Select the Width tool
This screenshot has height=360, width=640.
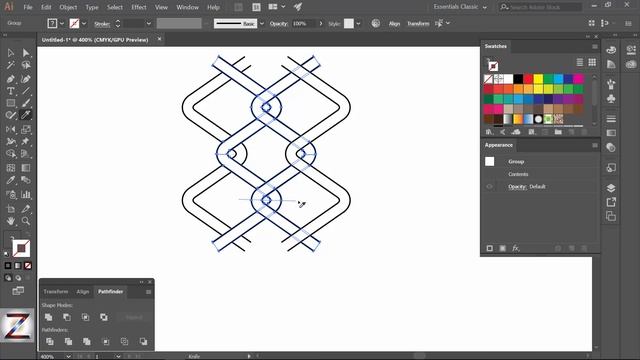click(11, 142)
